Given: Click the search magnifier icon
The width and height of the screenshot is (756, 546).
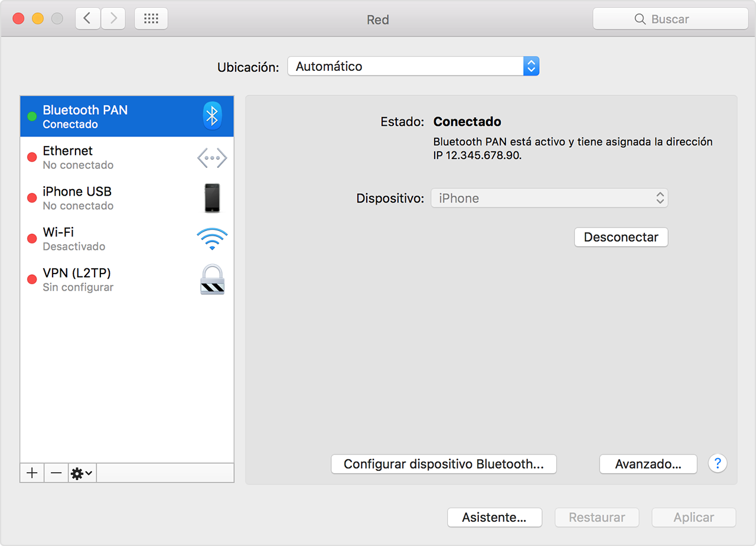Looking at the screenshot, I should [x=640, y=19].
